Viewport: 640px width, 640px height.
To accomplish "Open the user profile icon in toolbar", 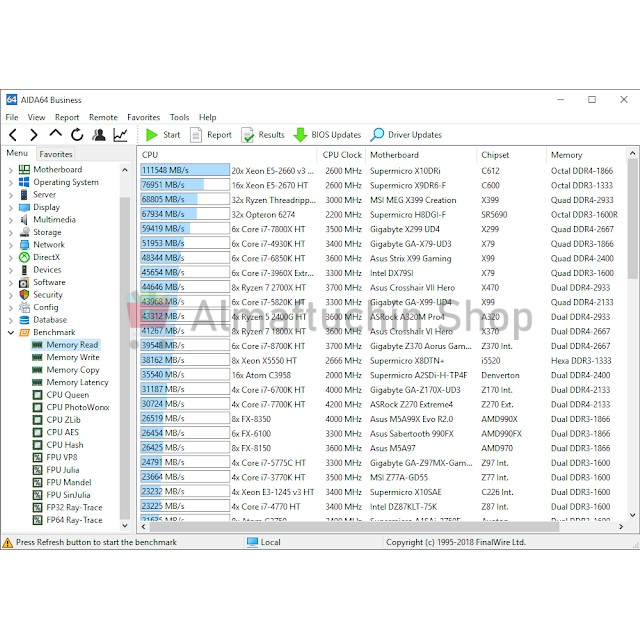I will (99, 135).
